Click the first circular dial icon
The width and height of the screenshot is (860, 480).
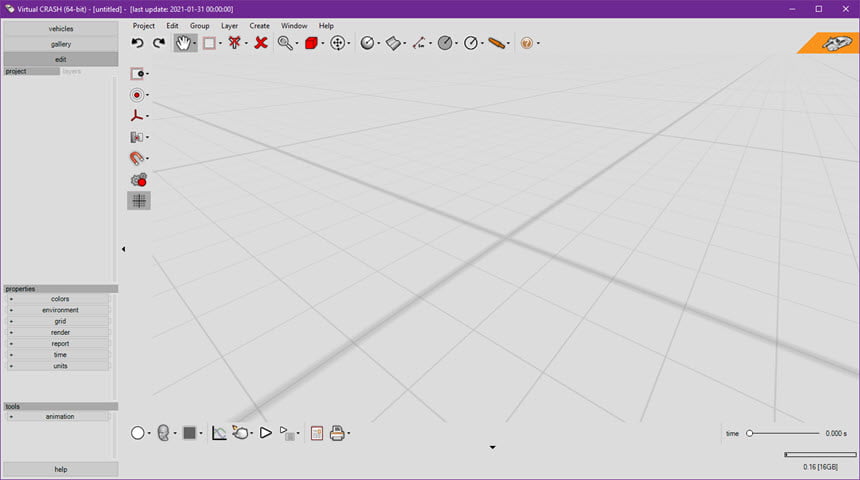point(367,43)
